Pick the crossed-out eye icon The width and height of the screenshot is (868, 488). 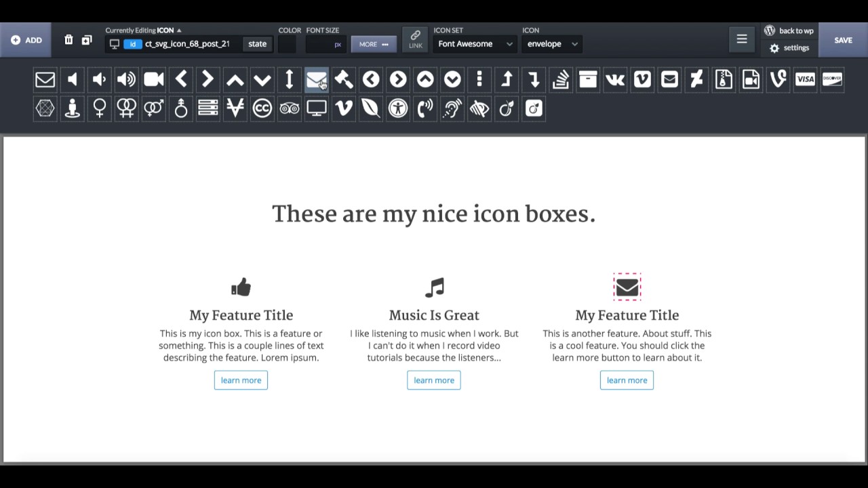(479, 108)
